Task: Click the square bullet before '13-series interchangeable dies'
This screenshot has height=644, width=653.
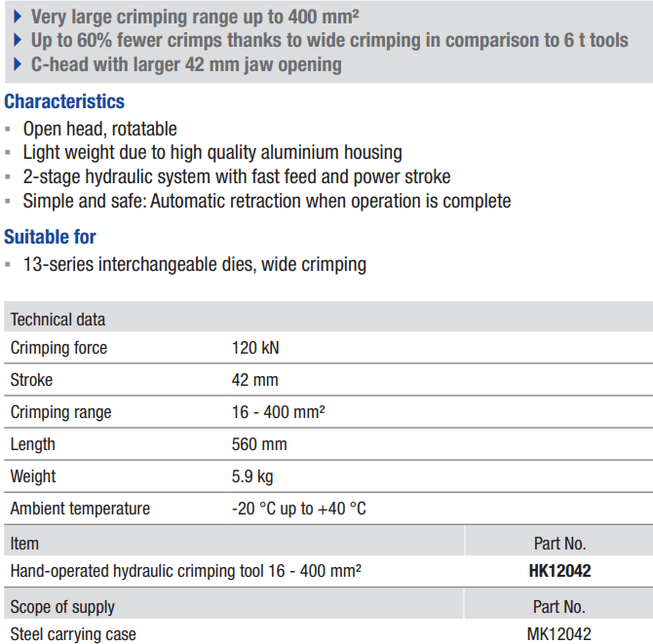Action: tap(8, 264)
